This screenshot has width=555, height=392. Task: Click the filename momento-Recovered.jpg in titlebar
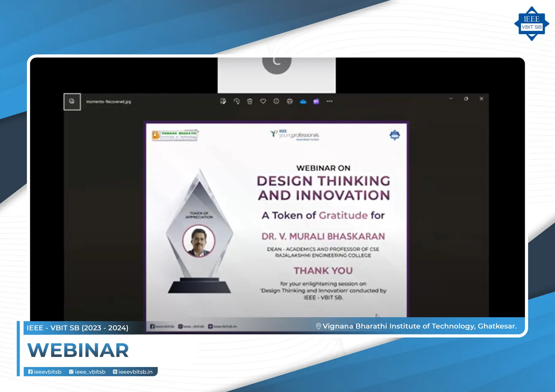[108, 101]
